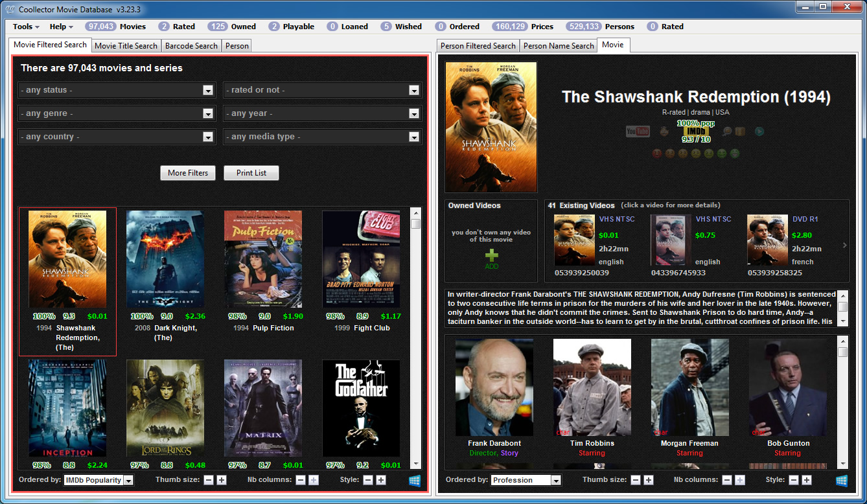
Task: Open 'Profession' ordering dropdown
Action: (x=526, y=480)
